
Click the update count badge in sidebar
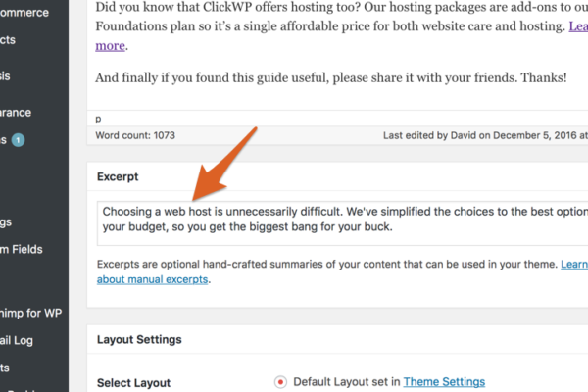pos(18,140)
